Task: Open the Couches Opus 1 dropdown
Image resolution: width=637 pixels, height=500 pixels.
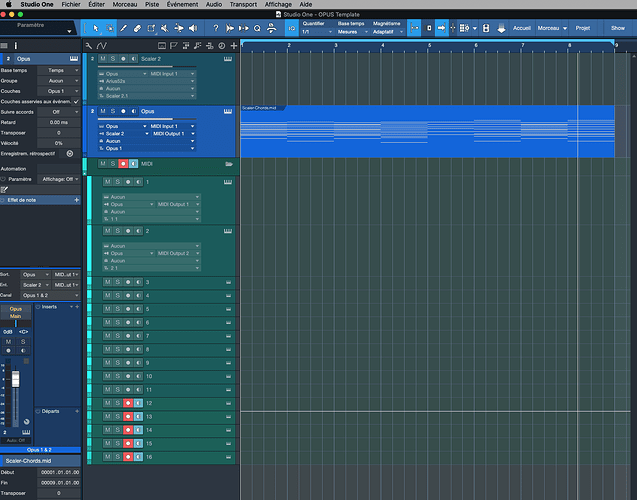Action: [x=58, y=91]
